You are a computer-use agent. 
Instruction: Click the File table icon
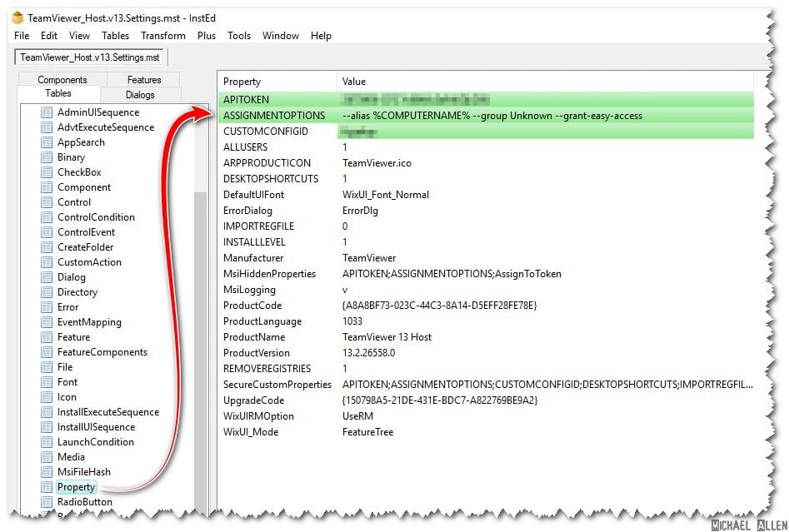47,367
